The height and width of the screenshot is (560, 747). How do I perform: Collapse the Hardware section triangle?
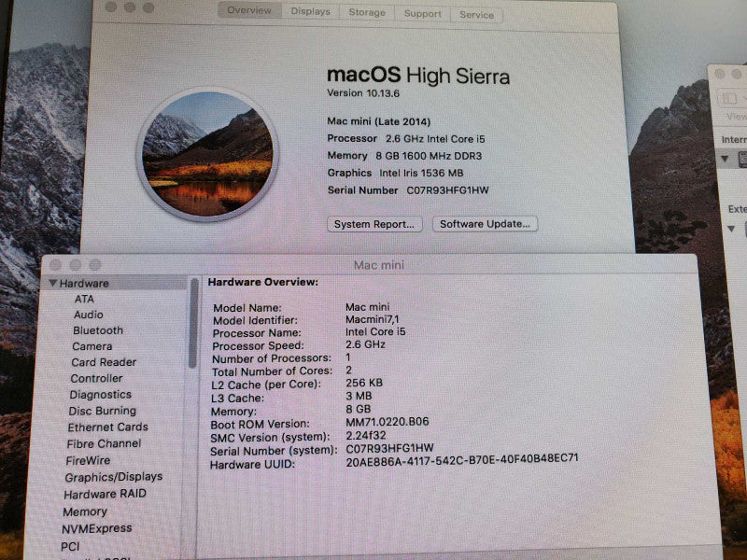53,283
